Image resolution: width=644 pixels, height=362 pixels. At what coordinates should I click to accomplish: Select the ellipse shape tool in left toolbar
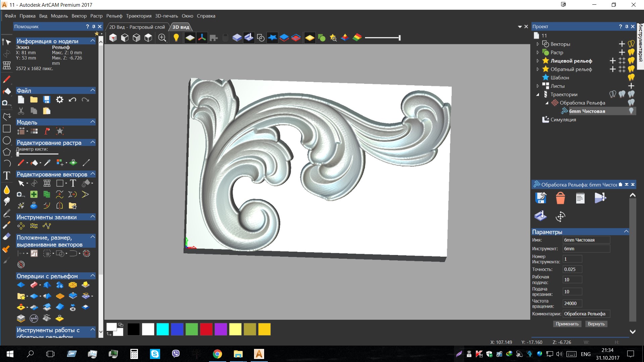[6, 141]
